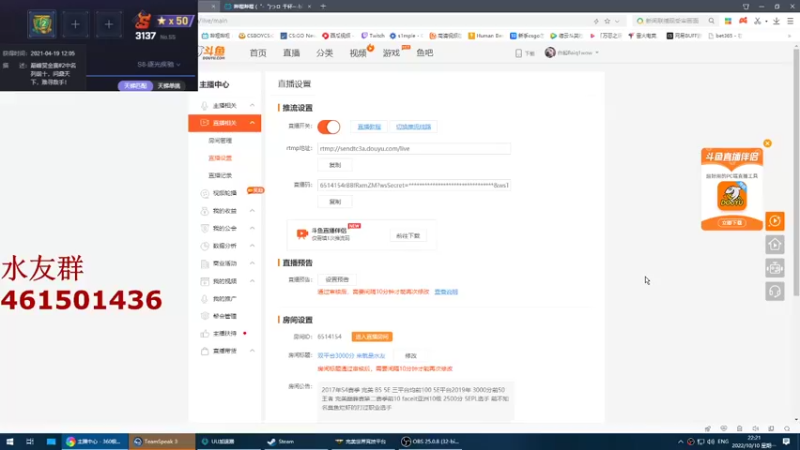
Task: Click the first empty plus slot
Action: pos(75,24)
